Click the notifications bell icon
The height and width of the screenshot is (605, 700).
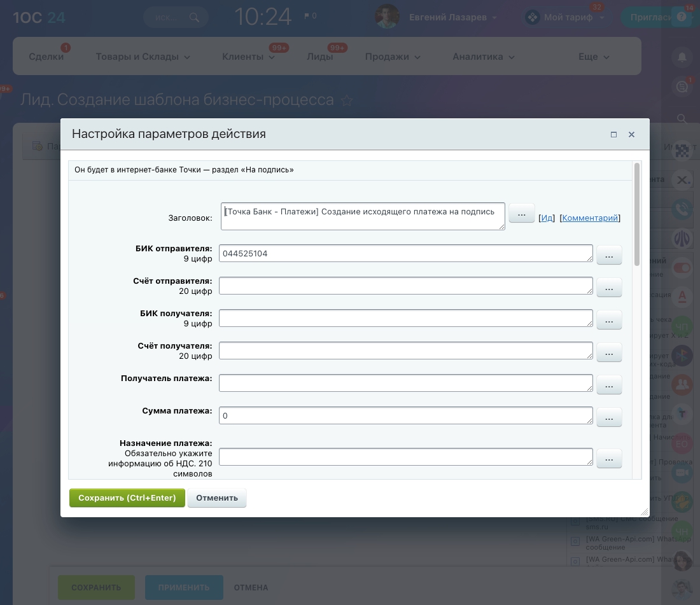click(x=682, y=58)
